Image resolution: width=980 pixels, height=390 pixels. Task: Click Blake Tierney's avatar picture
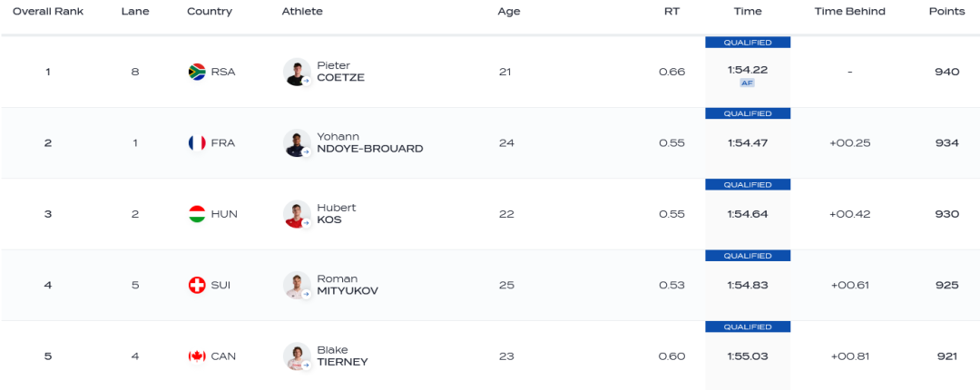[297, 356]
